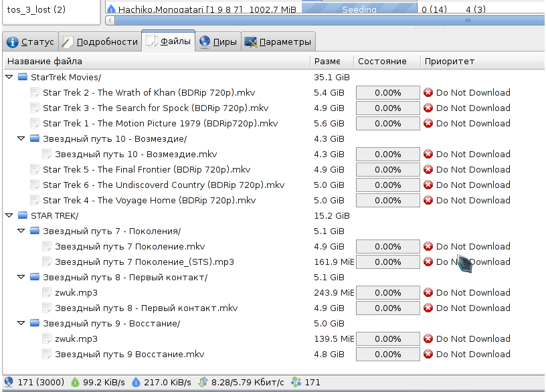The image size is (546, 392).
Task: Open the Пиры tab
Action: pyautogui.click(x=218, y=41)
